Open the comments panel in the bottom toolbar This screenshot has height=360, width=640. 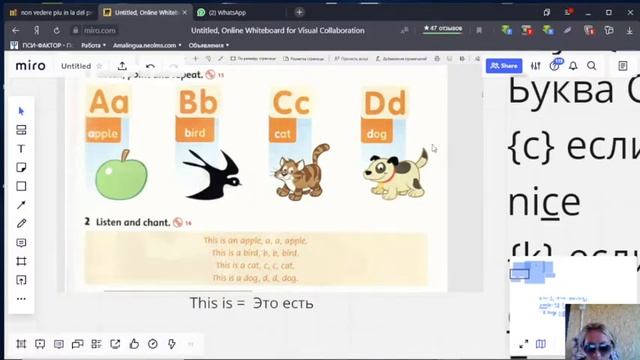point(59,344)
